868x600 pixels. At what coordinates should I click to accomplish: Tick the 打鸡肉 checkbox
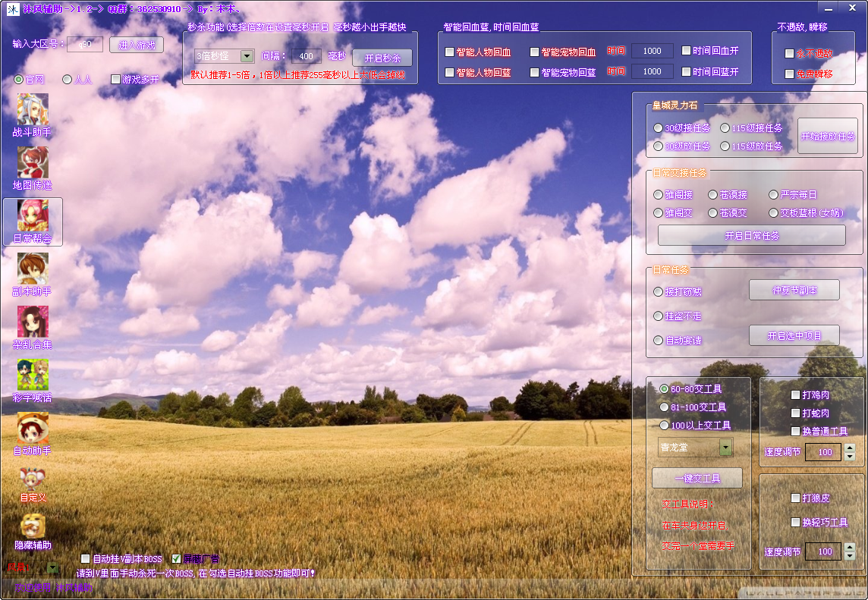point(795,394)
